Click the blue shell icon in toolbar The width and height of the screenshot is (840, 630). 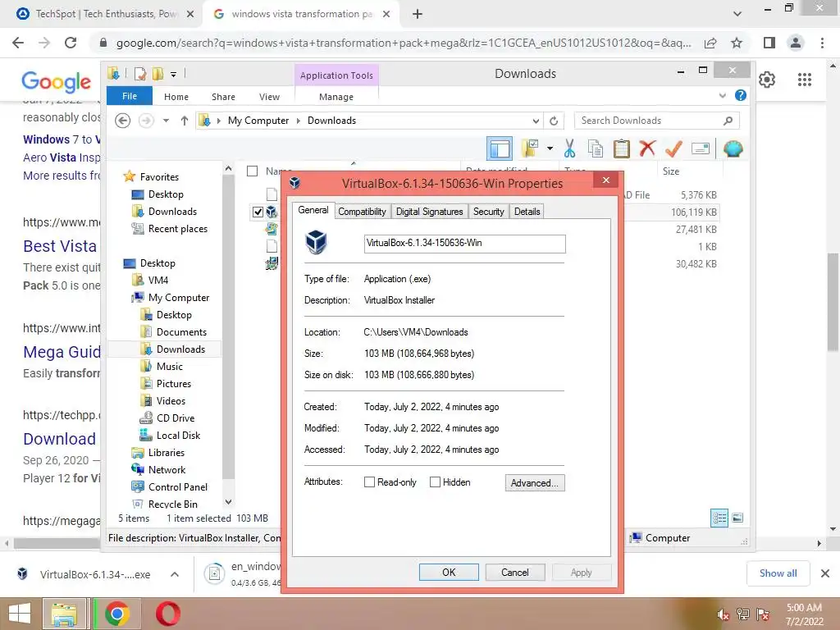coord(733,148)
